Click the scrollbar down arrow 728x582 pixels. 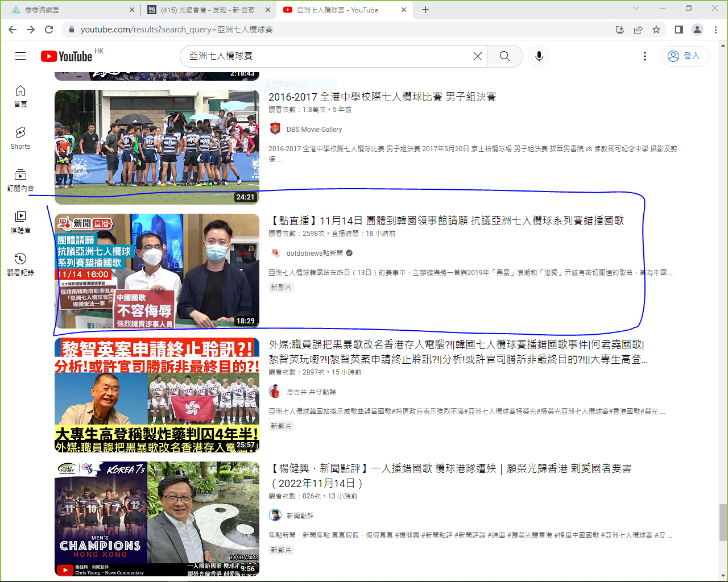(x=723, y=576)
